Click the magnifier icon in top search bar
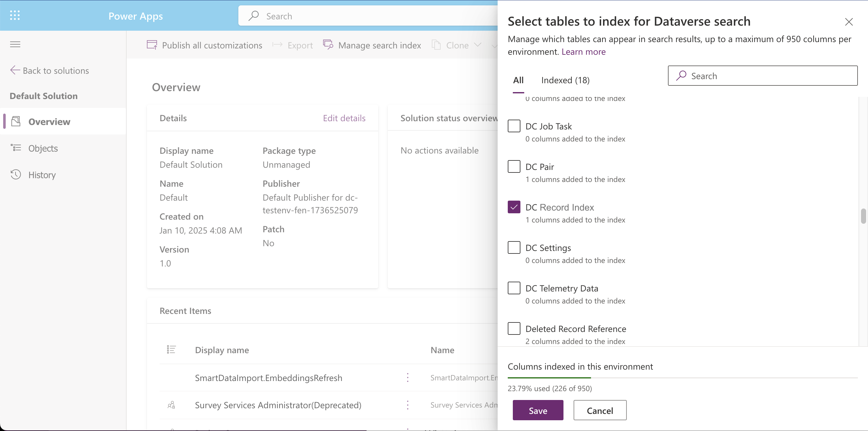Screen dimensions: 868x431 click(253, 16)
